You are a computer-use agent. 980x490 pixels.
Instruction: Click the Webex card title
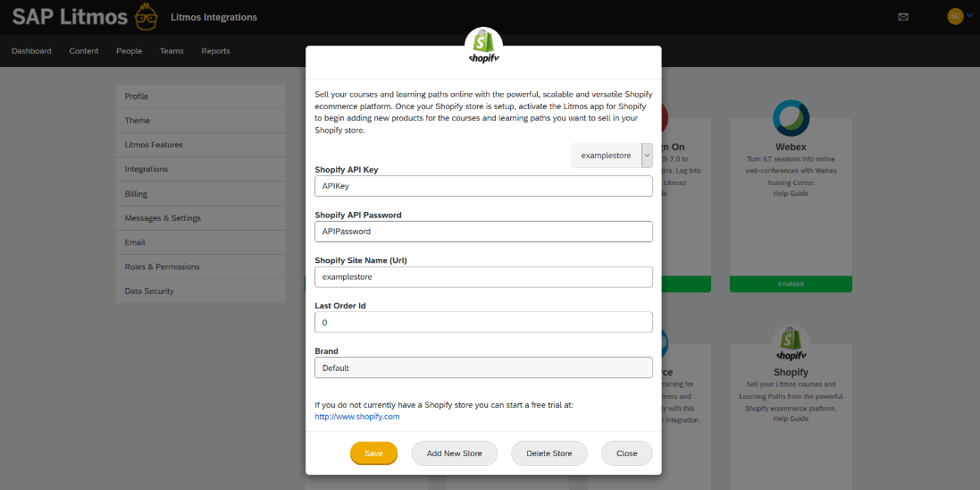[x=791, y=147]
